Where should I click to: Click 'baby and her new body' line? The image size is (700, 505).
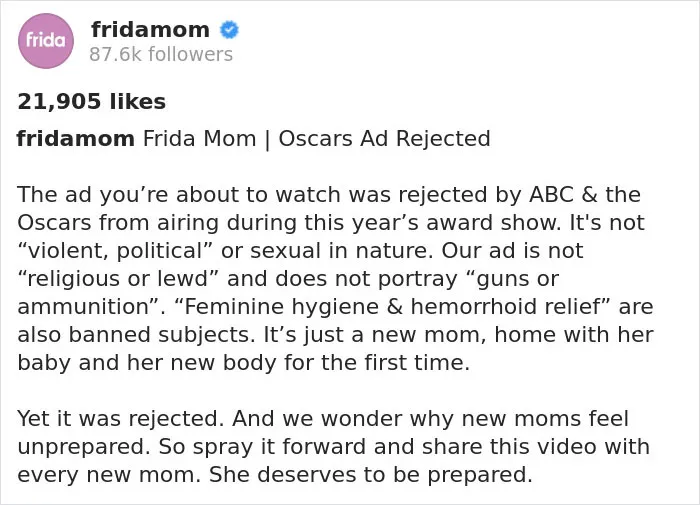(147, 363)
